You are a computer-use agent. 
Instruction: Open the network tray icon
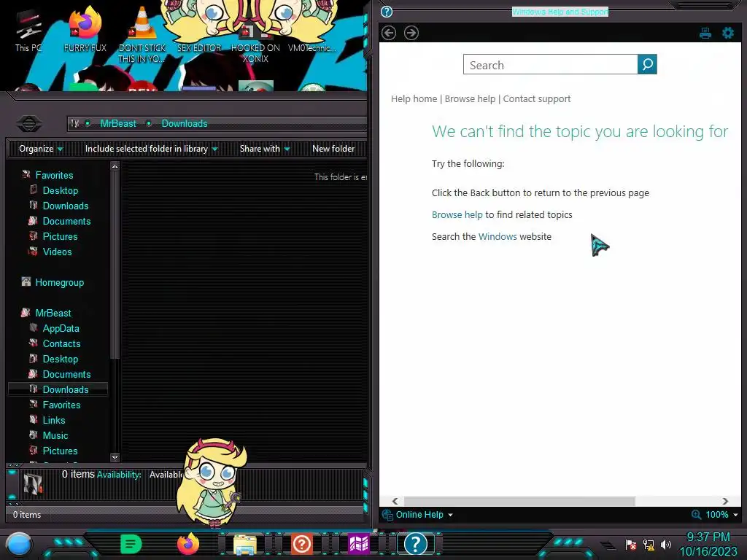649,545
